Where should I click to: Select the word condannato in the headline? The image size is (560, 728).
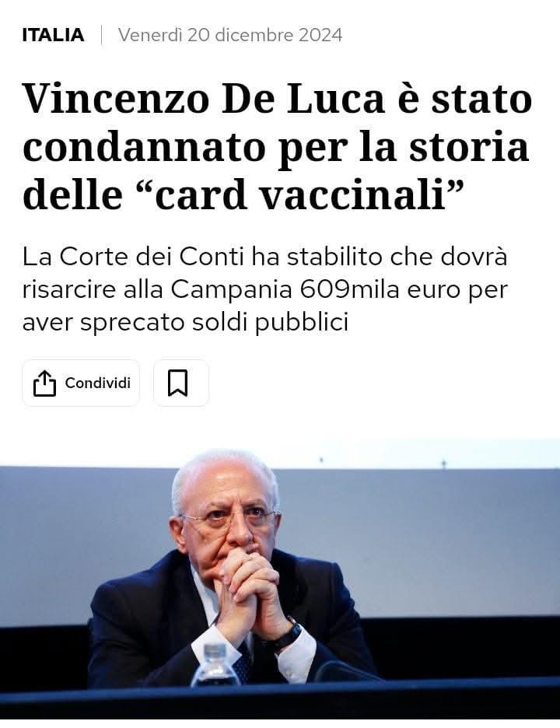coord(144,148)
